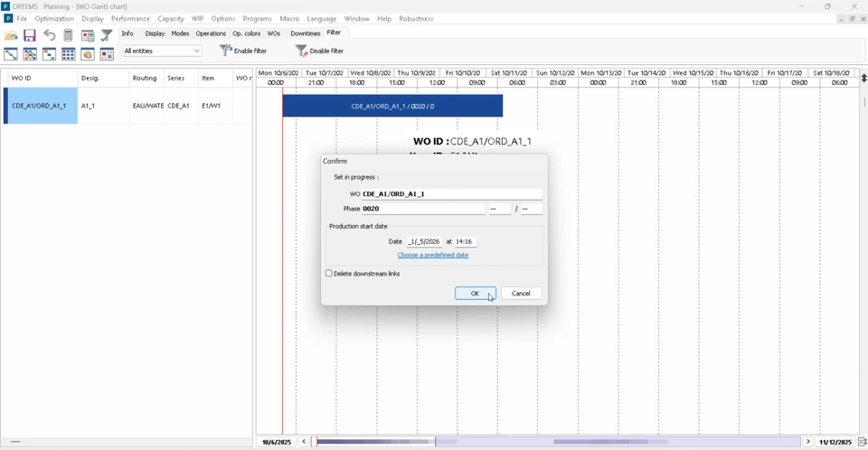Select the CDE_A1/ORD_A1_1 row in WO list
Image resolution: width=868 pixels, height=450 pixels.
[x=127, y=106]
